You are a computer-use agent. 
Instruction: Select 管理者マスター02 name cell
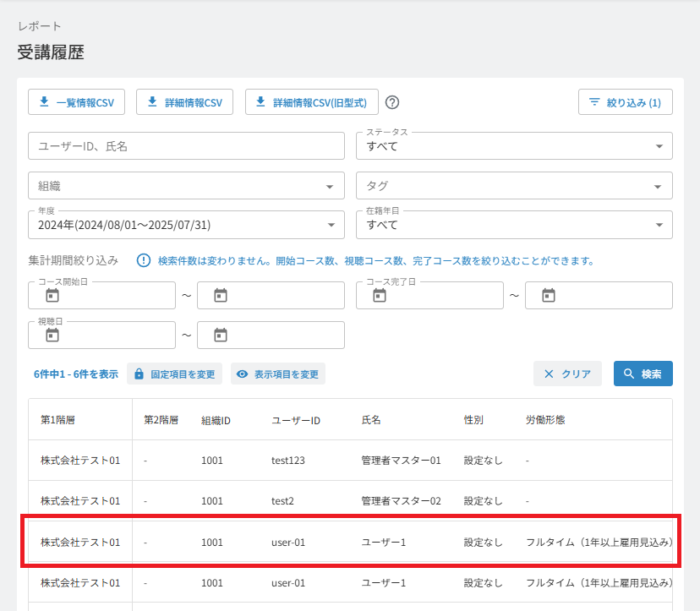tap(401, 501)
